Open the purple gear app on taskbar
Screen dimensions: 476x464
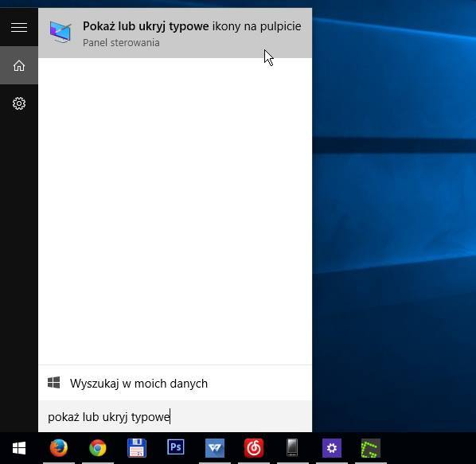coord(332,448)
